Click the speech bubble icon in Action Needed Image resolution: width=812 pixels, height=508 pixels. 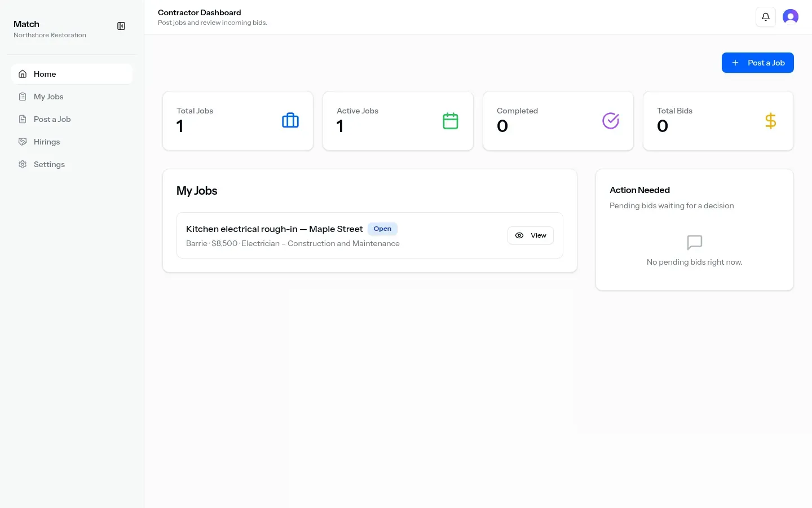[695, 243]
